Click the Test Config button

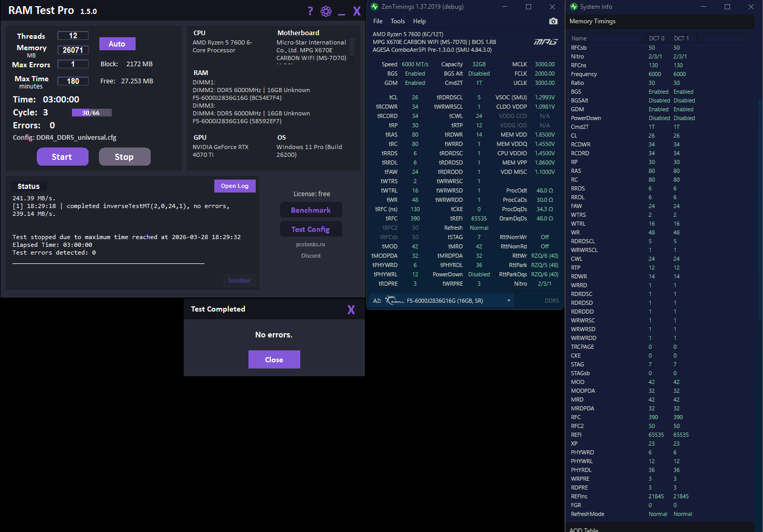(x=311, y=229)
